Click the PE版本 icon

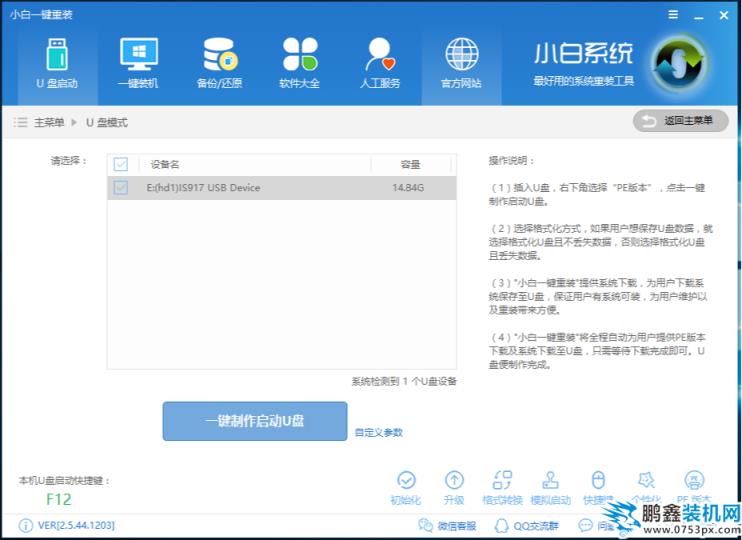(694, 487)
